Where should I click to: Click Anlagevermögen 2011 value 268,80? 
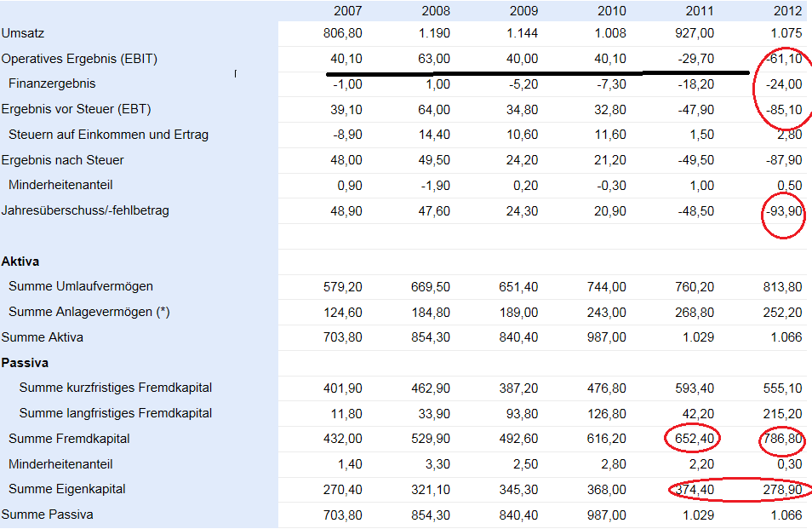(695, 313)
